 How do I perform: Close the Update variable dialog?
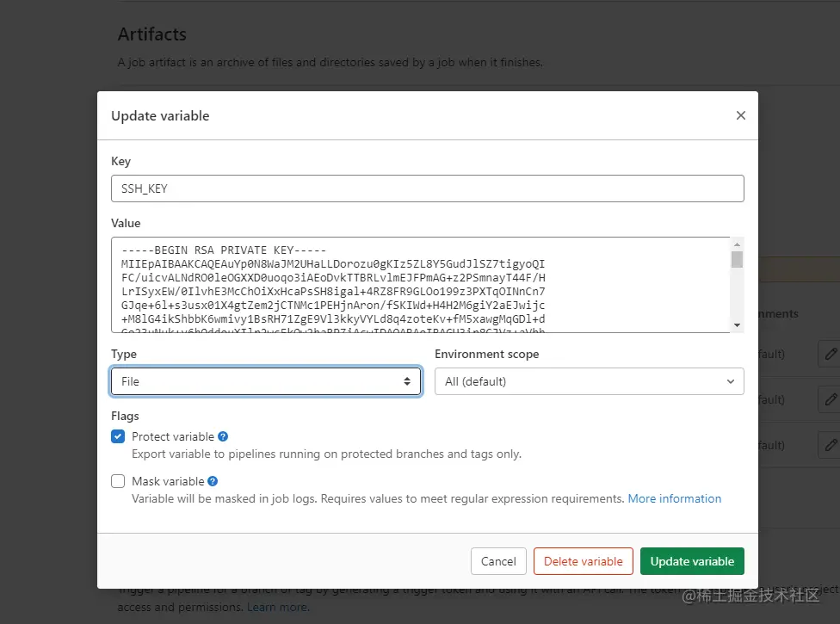tap(740, 115)
